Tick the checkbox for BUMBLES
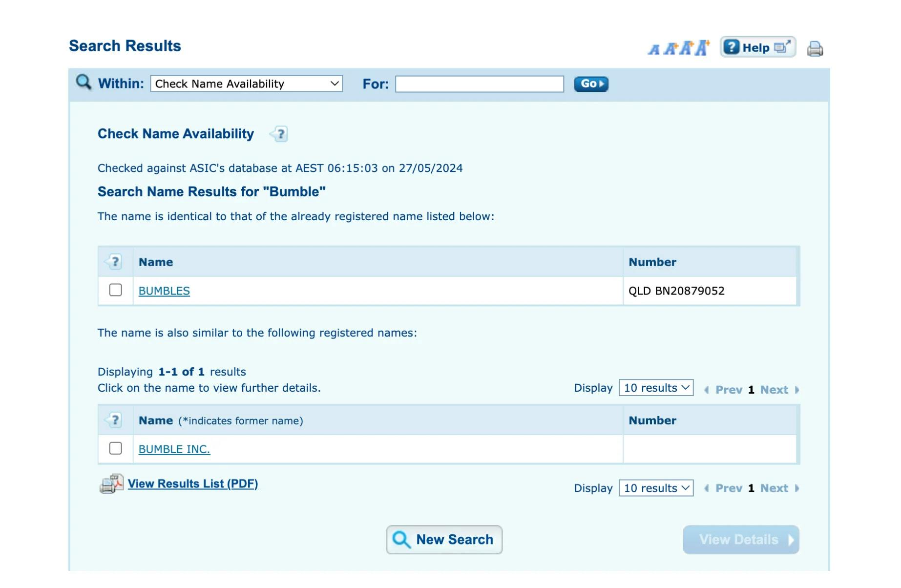Image resolution: width=901 pixels, height=588 pixels. tap(116, 290)
